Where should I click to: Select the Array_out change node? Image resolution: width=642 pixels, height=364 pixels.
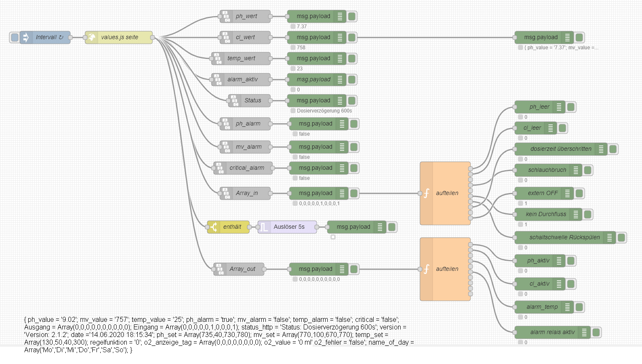[x=239, y=269]
